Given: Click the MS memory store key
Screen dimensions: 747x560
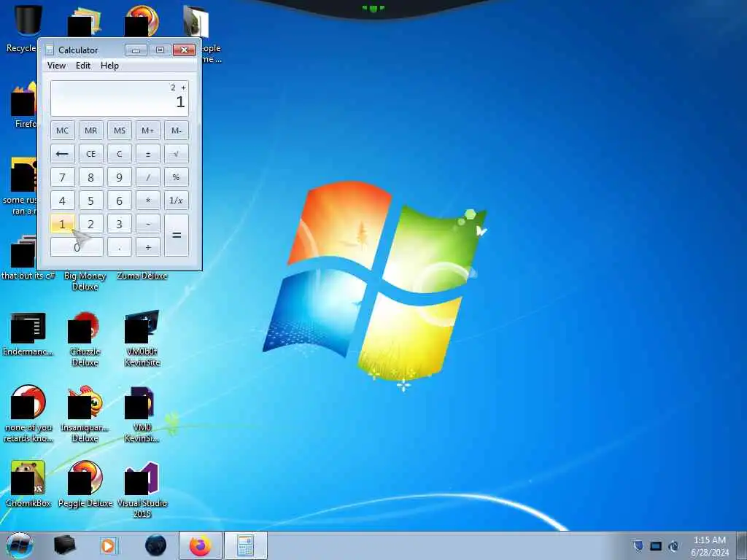Looking at the screenshot, I should point(119,131).
